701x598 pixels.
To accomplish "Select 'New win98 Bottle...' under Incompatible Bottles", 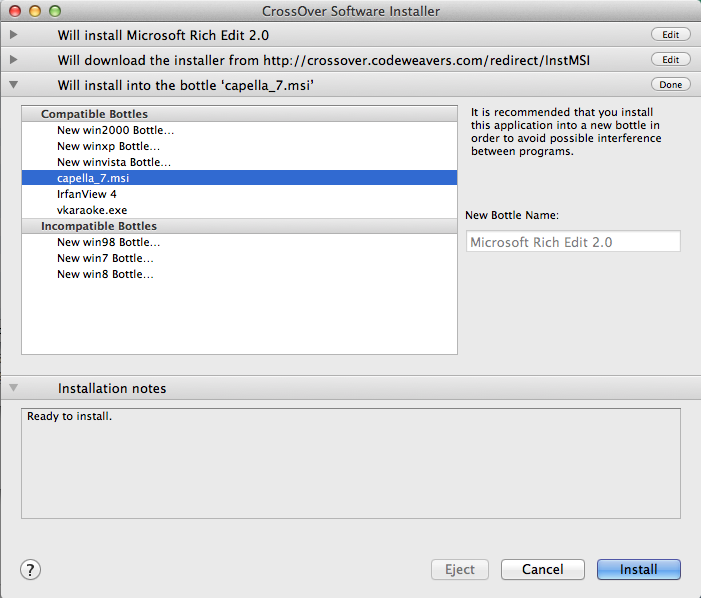I will pos(239,242).
